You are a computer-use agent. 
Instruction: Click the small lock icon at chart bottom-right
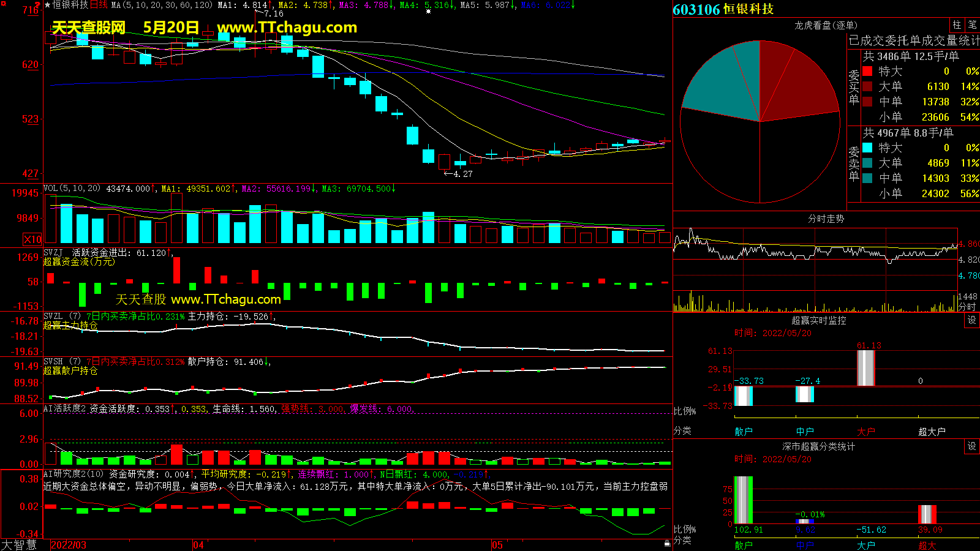coord(667,543)
